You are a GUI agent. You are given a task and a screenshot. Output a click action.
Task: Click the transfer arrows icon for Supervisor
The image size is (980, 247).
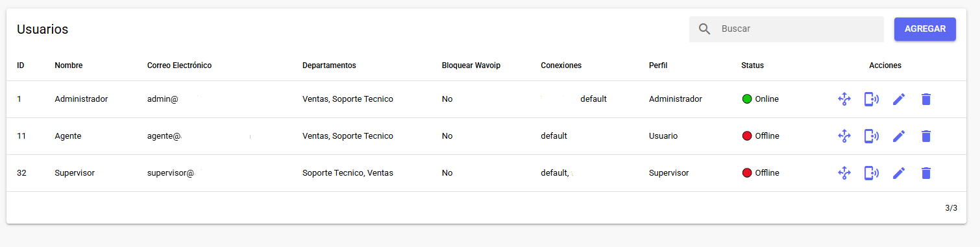coord(844,173)
